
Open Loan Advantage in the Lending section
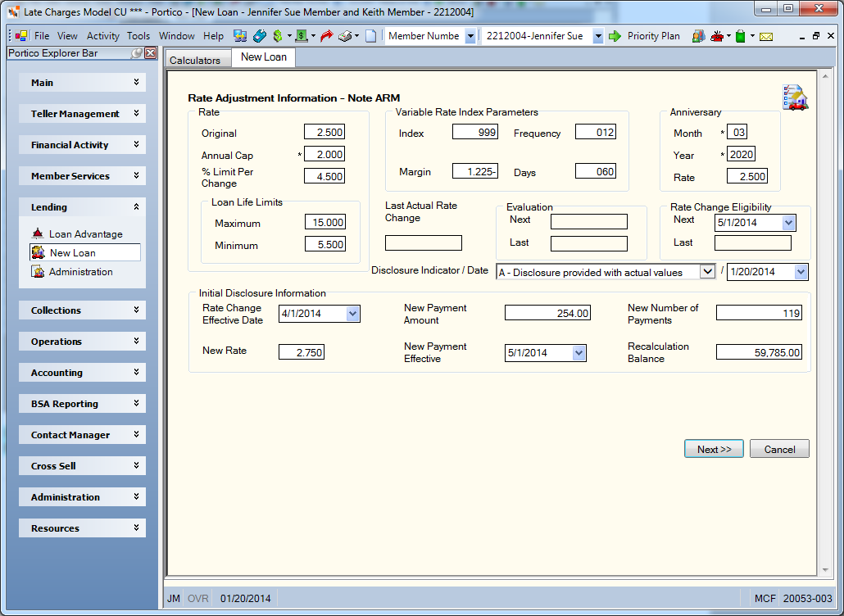tap(85, 234)
